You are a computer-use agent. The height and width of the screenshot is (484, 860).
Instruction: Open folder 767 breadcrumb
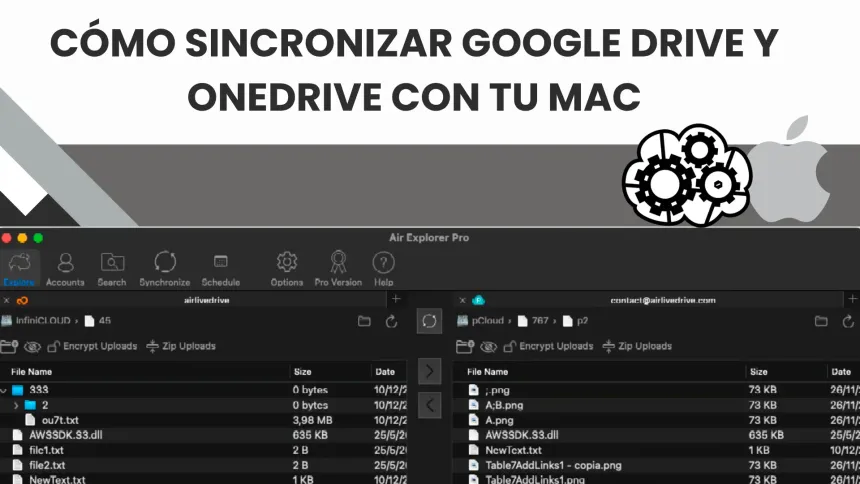(x=534, y=321)
